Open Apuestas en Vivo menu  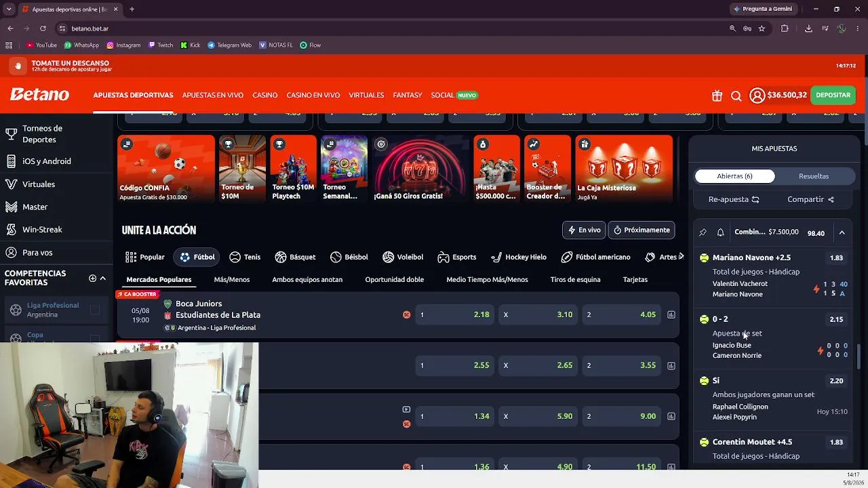pos(213,96)
